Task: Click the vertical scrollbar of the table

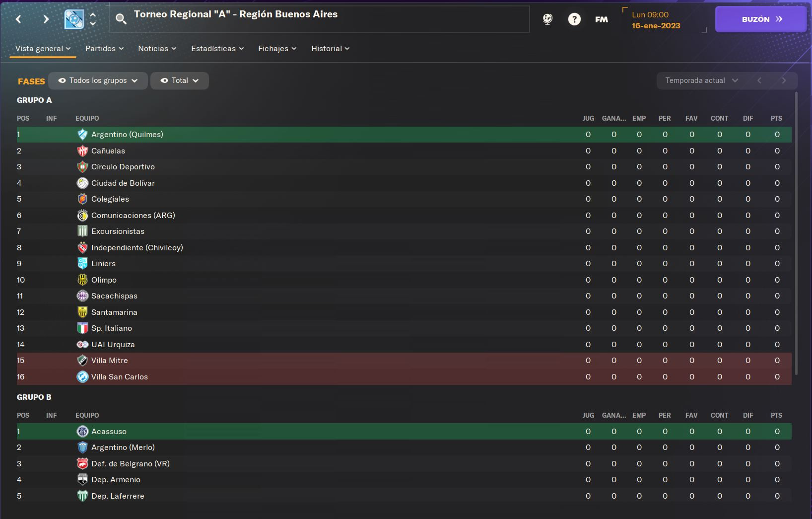Action: click(796, 233)
